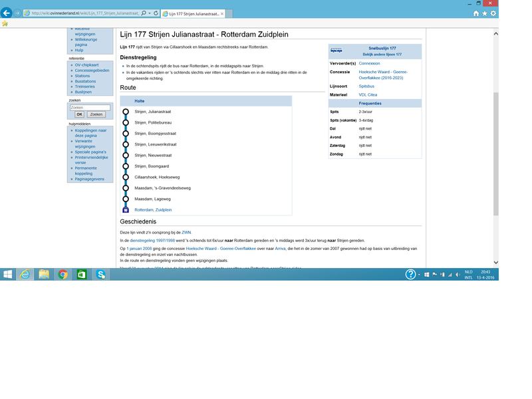This screenshot has height=399, width=532.
Task: Click the add-to-favorites bar star icon
Action: coord(5,23)
